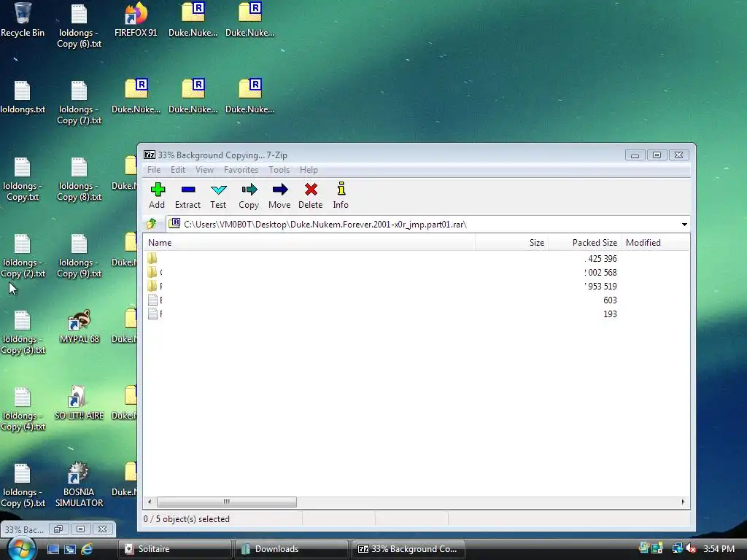Select the SO LIT!! AIRE desktop shortcut
747x560 pixels.
click(x=79, y=403)
